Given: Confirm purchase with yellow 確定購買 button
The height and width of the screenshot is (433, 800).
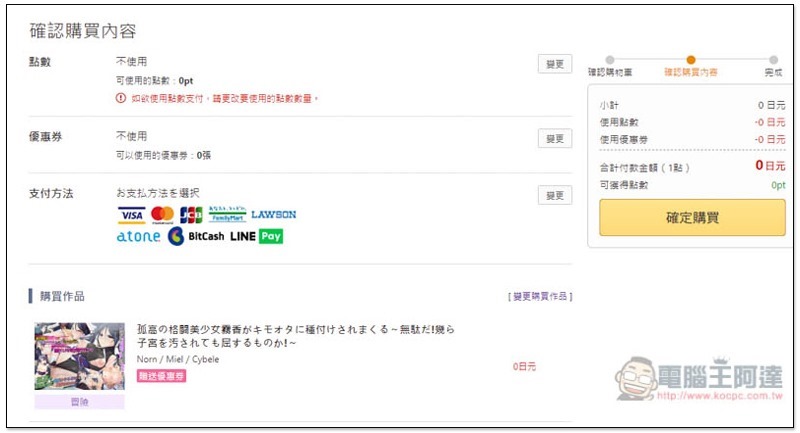Looking at the screenshot, I should coord(692,218).
